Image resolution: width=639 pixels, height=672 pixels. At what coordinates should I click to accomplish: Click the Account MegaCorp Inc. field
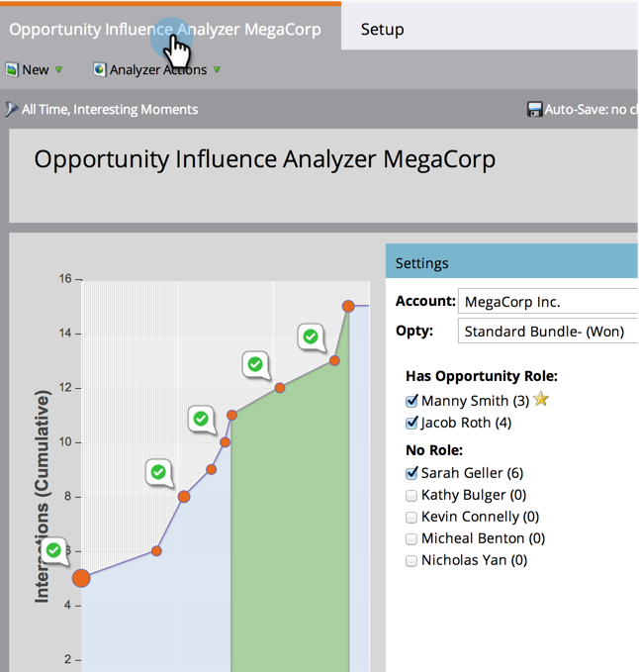point(547,301)
